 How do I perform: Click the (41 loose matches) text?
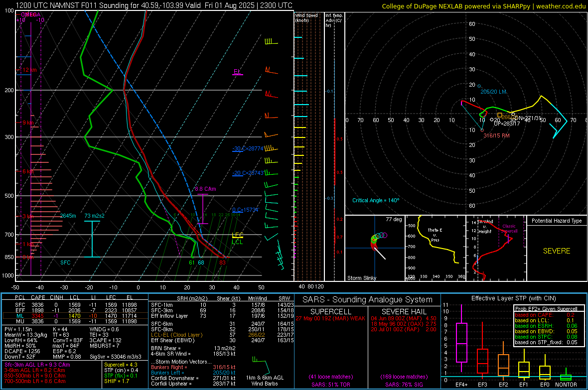(x=331, y=377)
